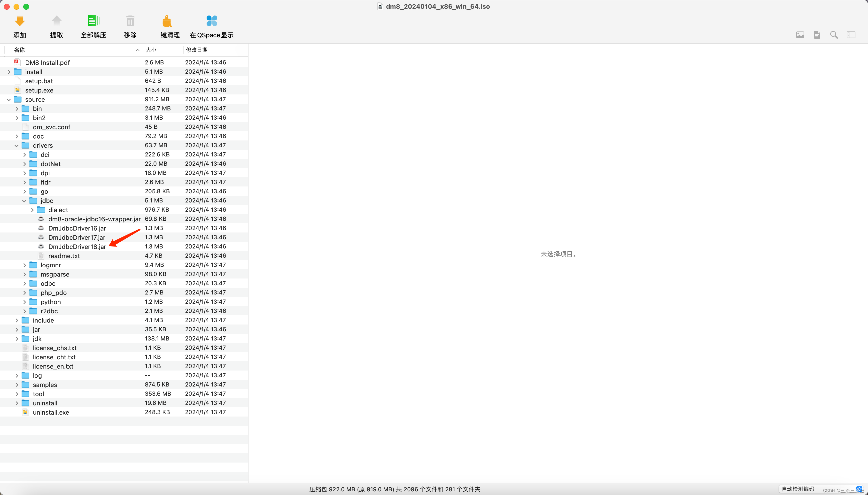Select the dci folder row
Viewport: 868px width, 495px height.
124,154
